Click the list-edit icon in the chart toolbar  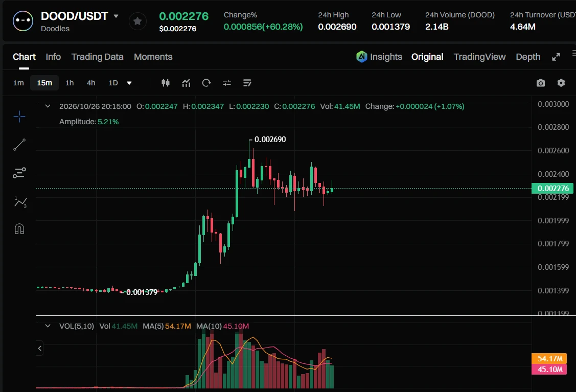click(x=247, y=83)
